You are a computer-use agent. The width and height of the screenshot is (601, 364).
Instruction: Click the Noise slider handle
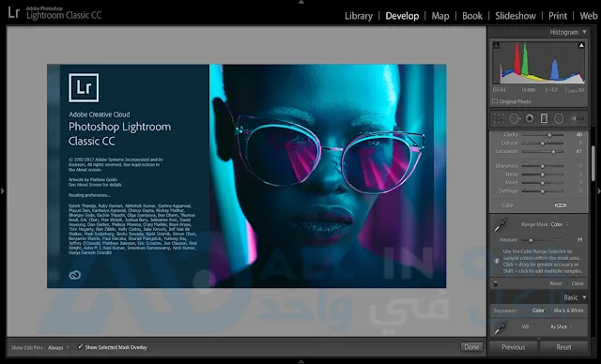pyautogui.click(x=543, y=174)
